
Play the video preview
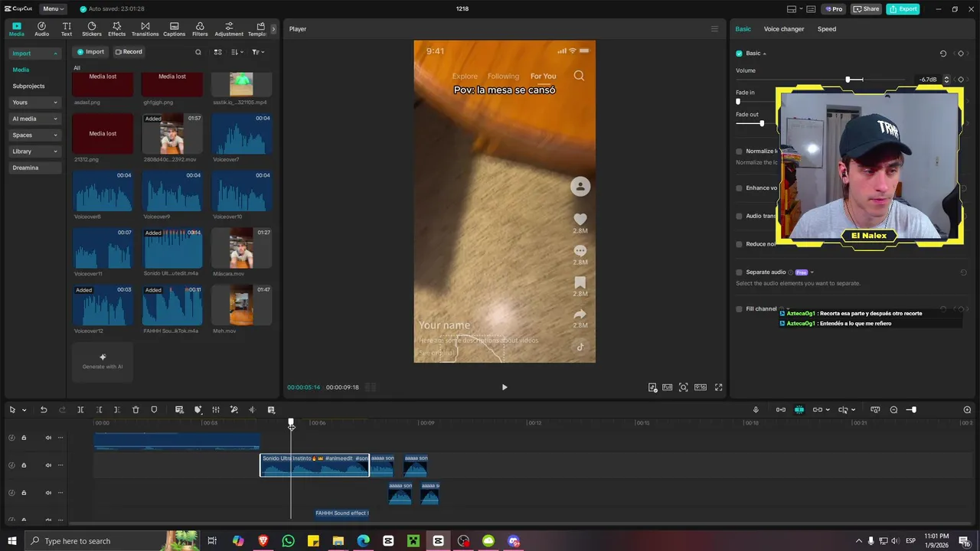[505, 387]
